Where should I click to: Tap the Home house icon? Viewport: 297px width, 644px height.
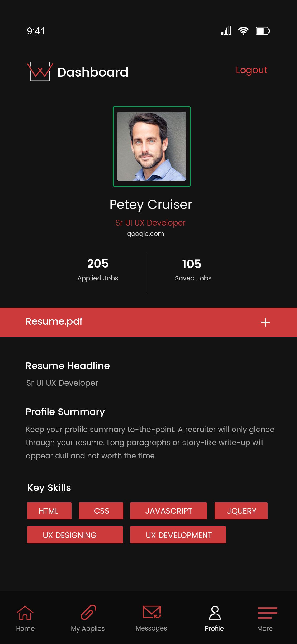25,613
